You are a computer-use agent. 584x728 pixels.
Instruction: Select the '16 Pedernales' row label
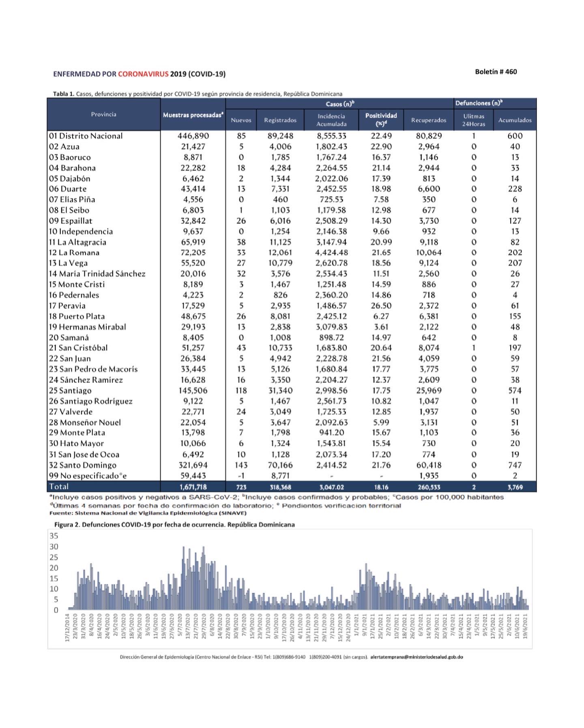click(x=74, y=295)
